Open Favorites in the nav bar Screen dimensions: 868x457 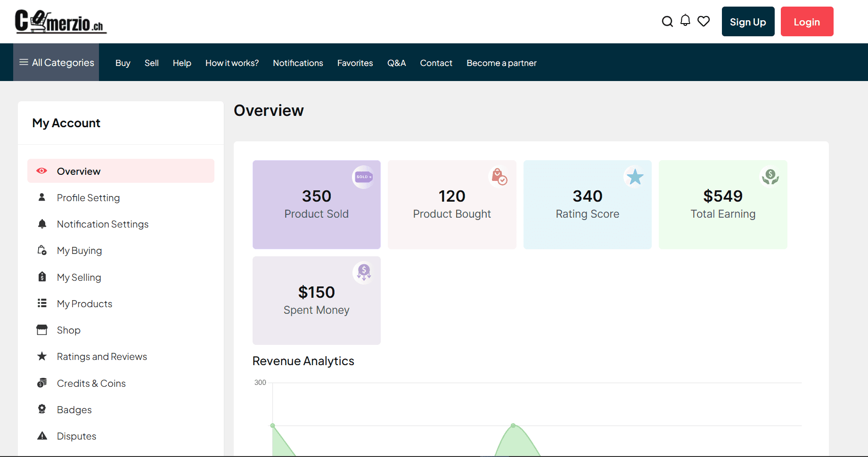pyautogui.click(x=355, y=63)
